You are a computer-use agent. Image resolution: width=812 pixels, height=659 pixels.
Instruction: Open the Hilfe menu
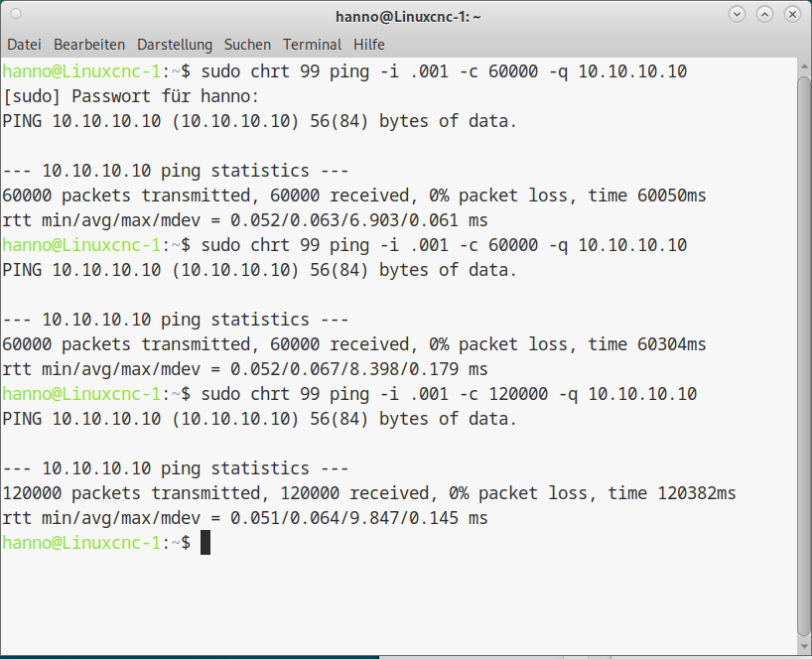tap(368, 45)
